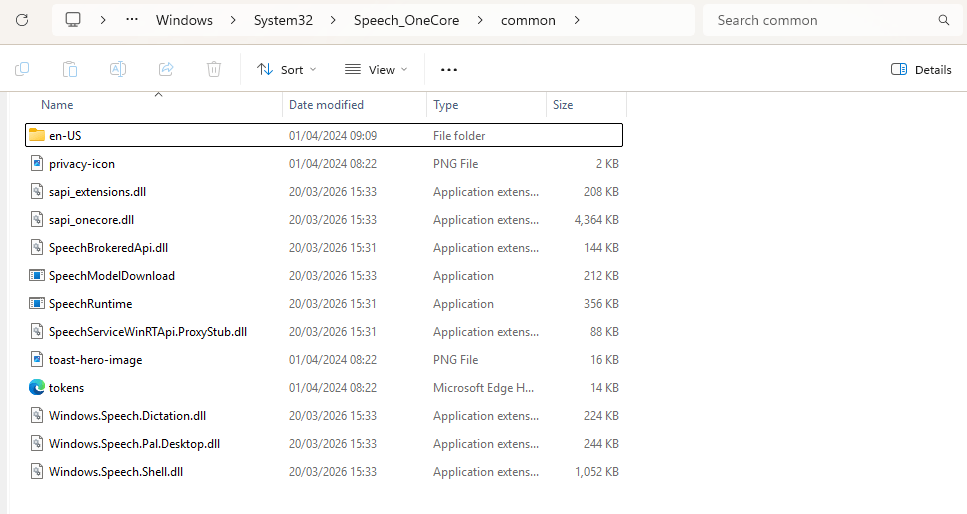Click the breadcrumb ellipsis for hidden folders
This screenshot has height=514, width=967.
tap(132, 20)
